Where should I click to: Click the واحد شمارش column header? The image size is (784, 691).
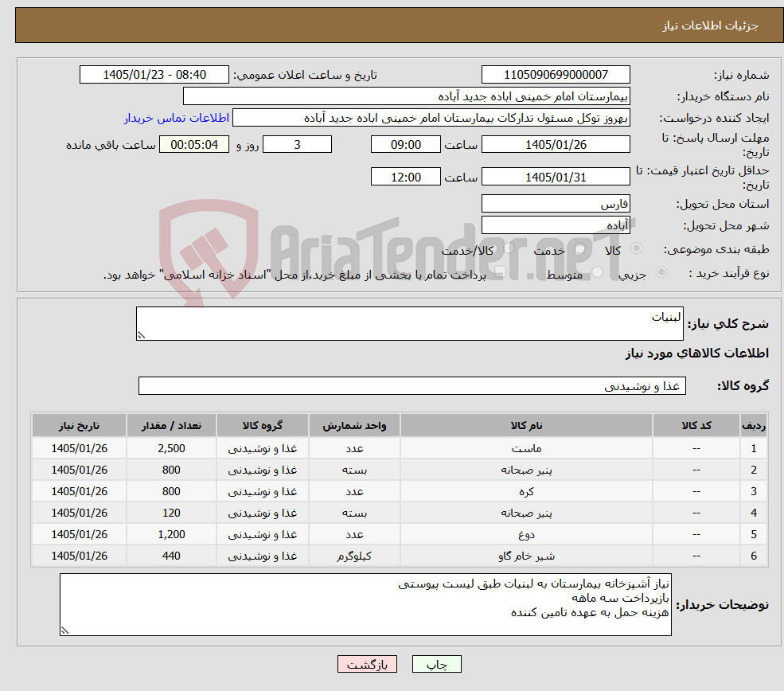[354, 425]
